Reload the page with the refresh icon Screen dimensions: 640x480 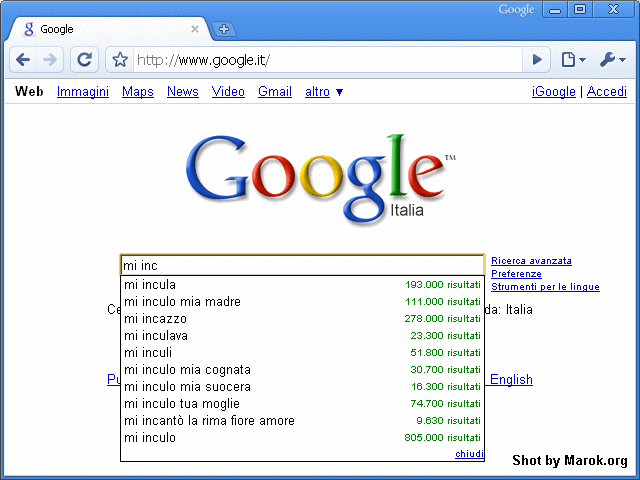[x=84, y=60]
